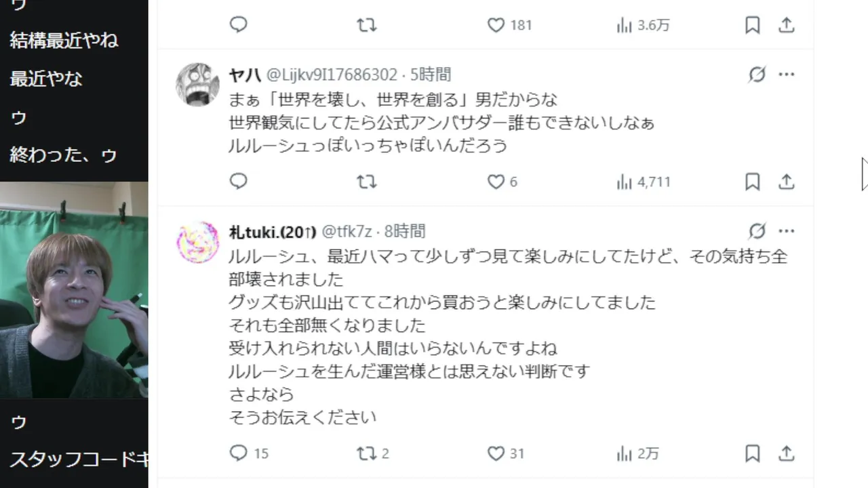Open @Lijkv9I17686302 profile handle
Viewport: 868px width, 488px height.
(x=332, y=75)
